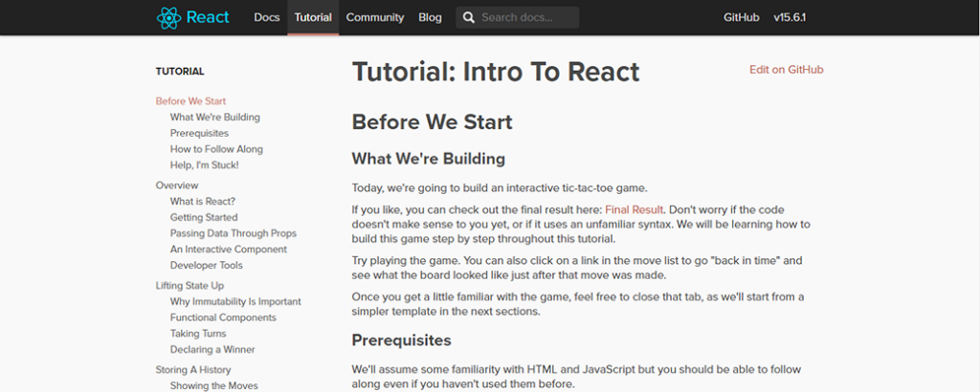Select the Tutorial navigation tab

(x=313, y=17)
